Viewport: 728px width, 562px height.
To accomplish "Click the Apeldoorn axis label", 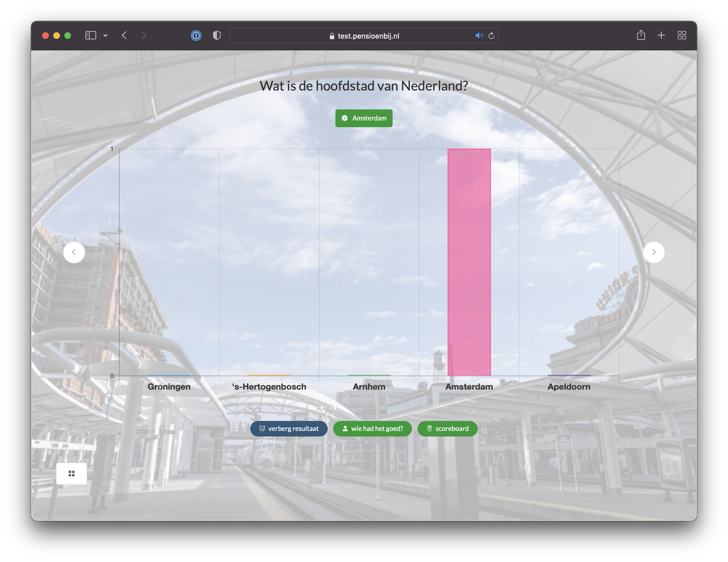I will click(x=569, y=387).
